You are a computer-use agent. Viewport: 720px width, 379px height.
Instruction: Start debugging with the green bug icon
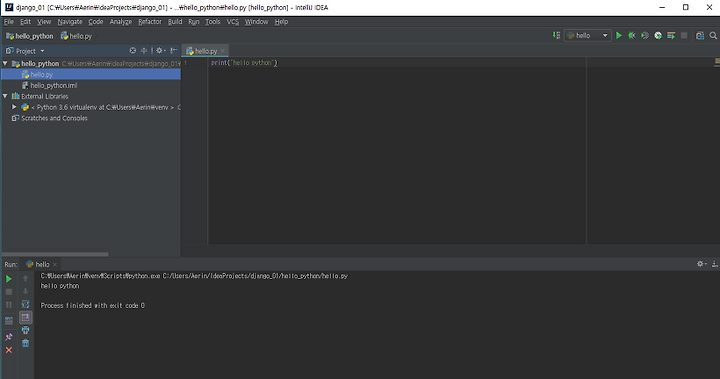pos(632,35)
